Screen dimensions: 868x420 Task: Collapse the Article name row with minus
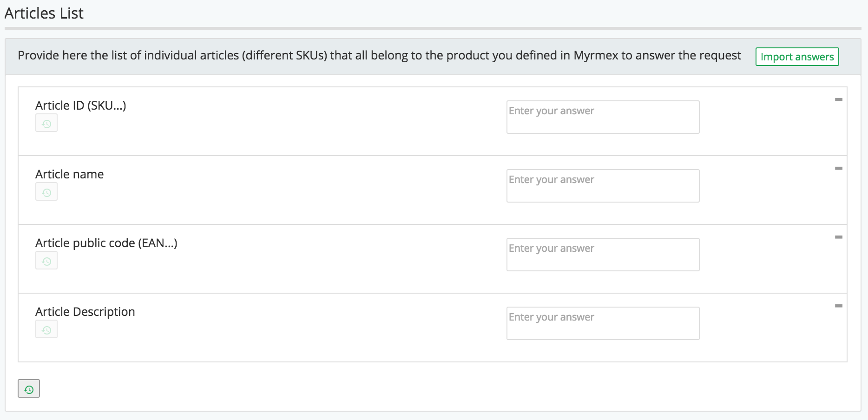[x=838, y=169]
